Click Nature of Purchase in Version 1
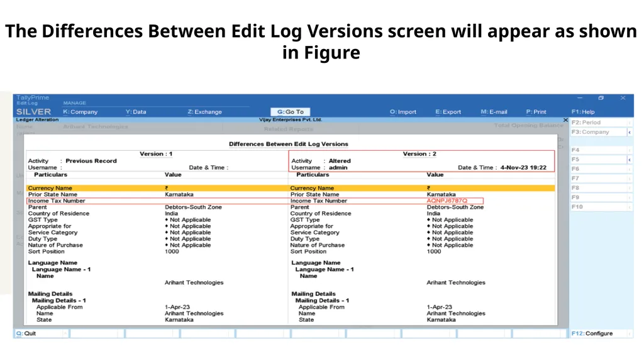Image resolution: width=644 pixels, height=362 pixels. point(55,245)
